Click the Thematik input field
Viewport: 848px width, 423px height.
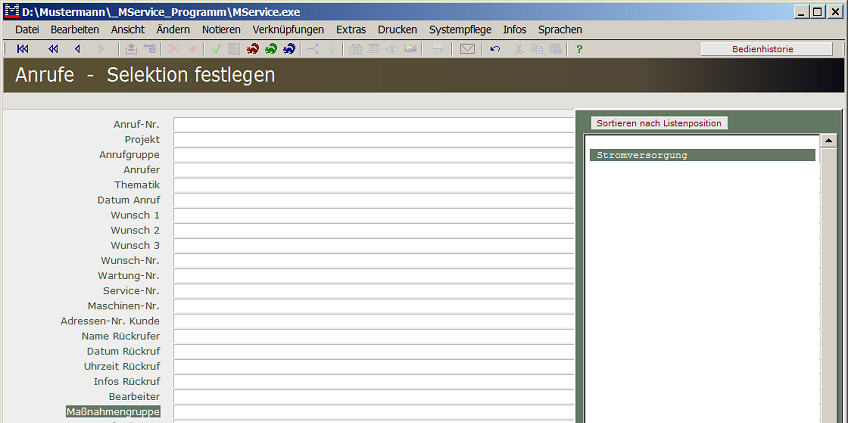(x=374, y=185)
